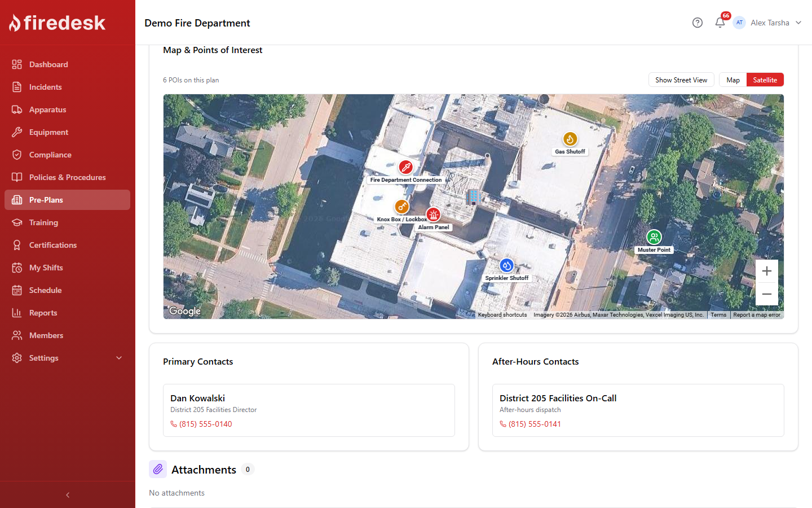812x508 pixels.
Task: Select the Fire Department Connection marker
Action: click(405, 167)
